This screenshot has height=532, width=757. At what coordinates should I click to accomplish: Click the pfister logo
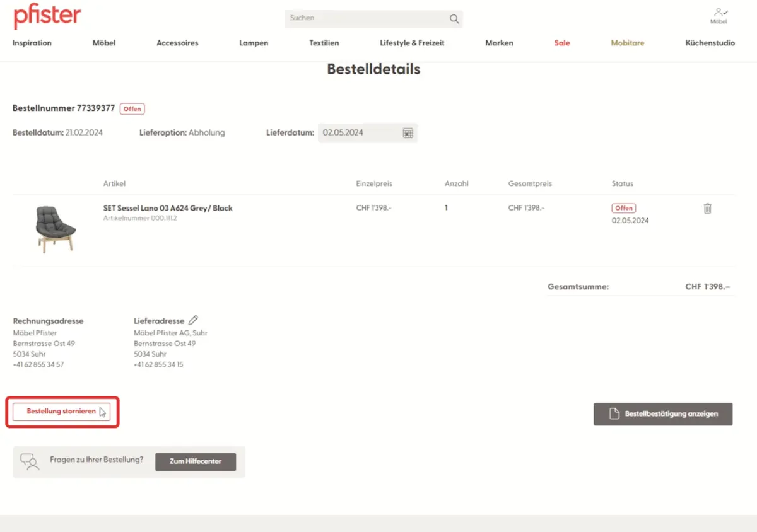[x=47, y=17]
